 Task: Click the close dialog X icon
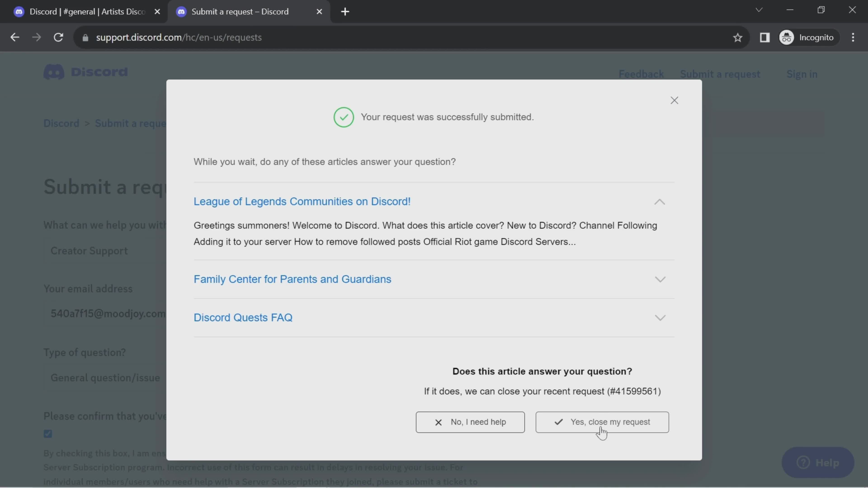(x=674, y=100)
